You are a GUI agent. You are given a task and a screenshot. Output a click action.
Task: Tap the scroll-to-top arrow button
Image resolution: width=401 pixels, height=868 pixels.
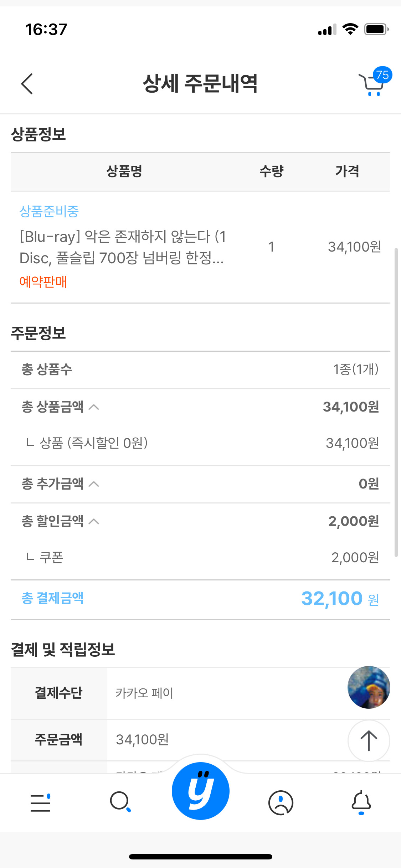coord(369,740)
